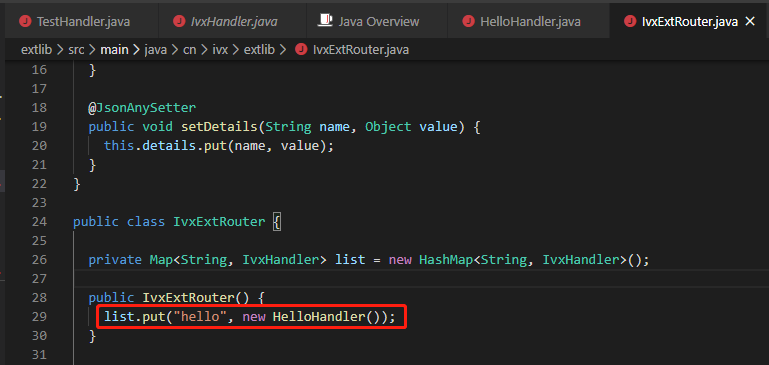The height and width of the screenshot is (365, 769).
Task: Click the Map type on line 26
Action: [161, 260]
